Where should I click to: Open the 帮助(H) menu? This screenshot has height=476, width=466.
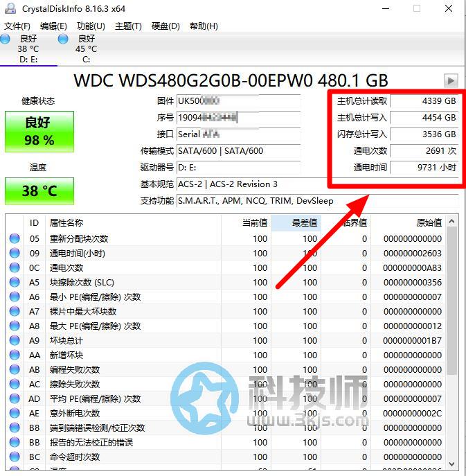tap(204, 26)
